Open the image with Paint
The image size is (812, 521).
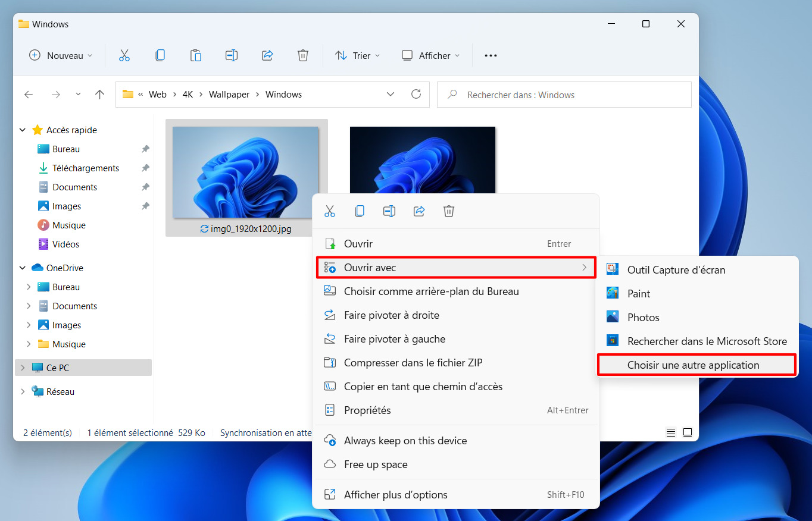(697, 294)
